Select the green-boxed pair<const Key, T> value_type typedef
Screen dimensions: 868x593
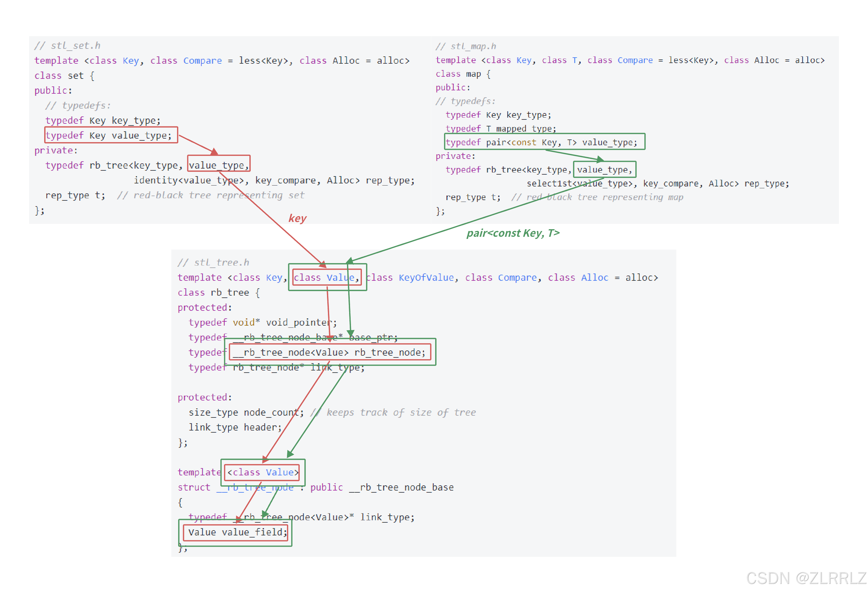click(544, 142)
